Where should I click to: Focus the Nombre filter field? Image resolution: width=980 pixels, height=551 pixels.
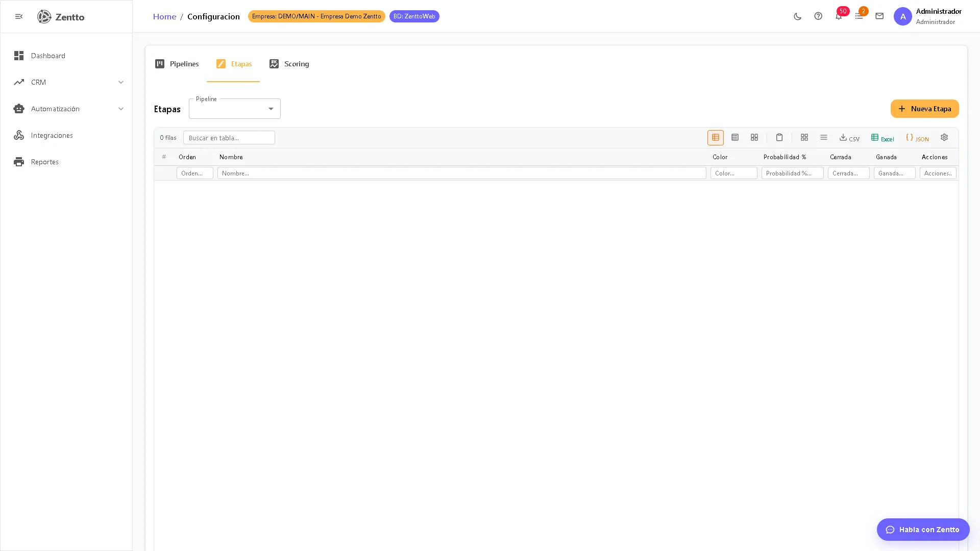click(462, 173)
